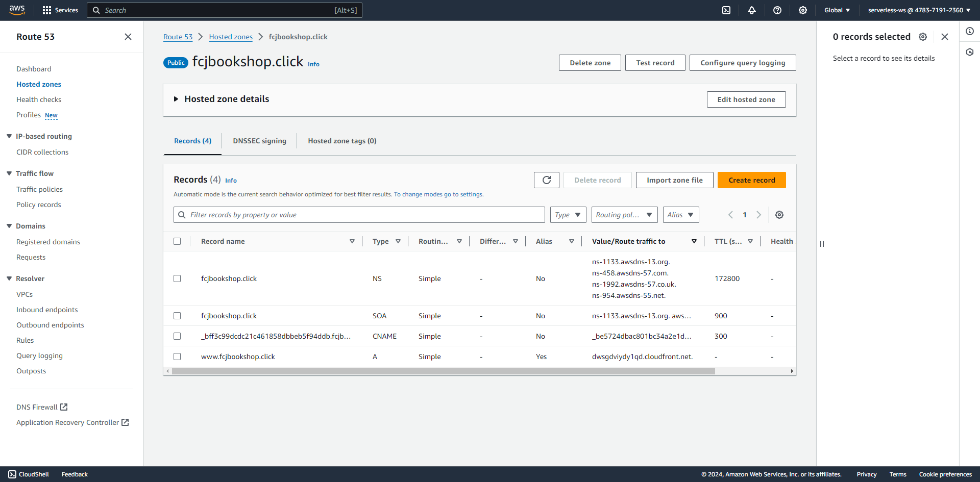The image size is (980, 482).
Task: Open Application Recovery Controller external link
Action: coord(72,422)
